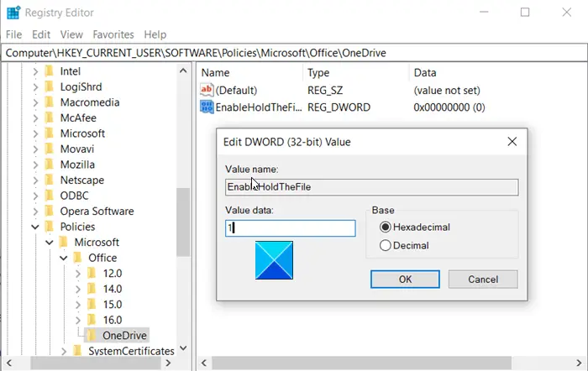Open the Help menu

[x=155, y=34]
